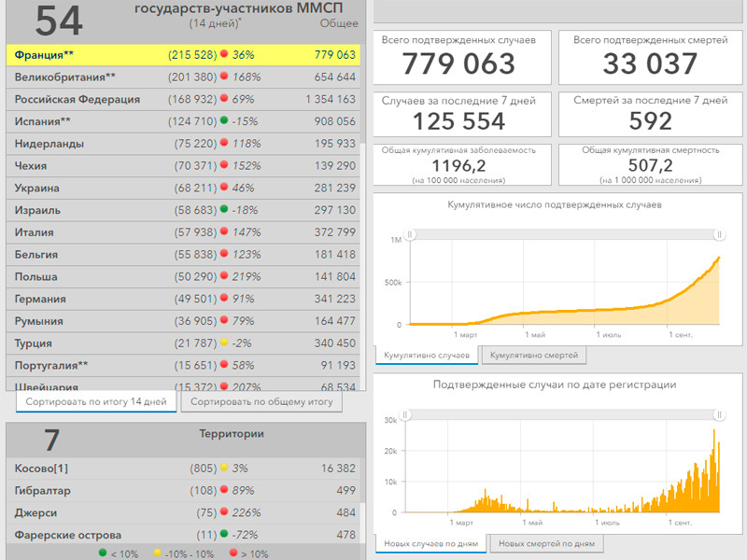The width and height of the screenshot is (747, 560).
Task: Select the 'Кумулятивно случаев' tab
Action: click(427, 356)
